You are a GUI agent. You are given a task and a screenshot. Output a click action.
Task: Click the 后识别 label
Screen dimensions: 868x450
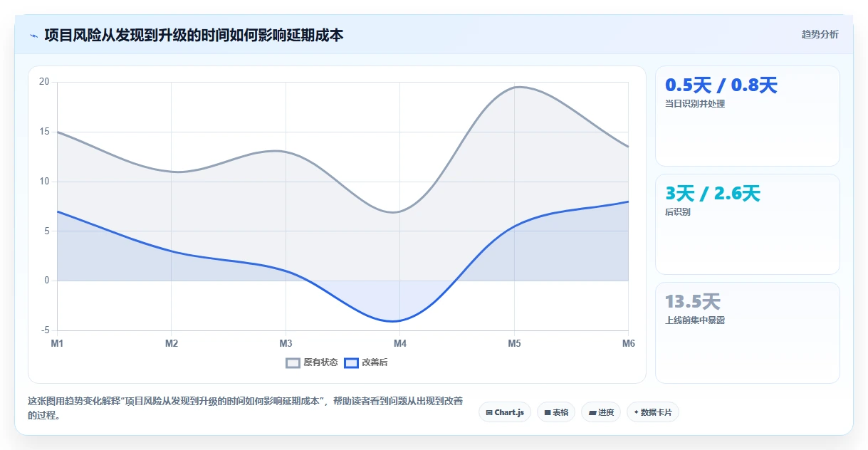678,212
